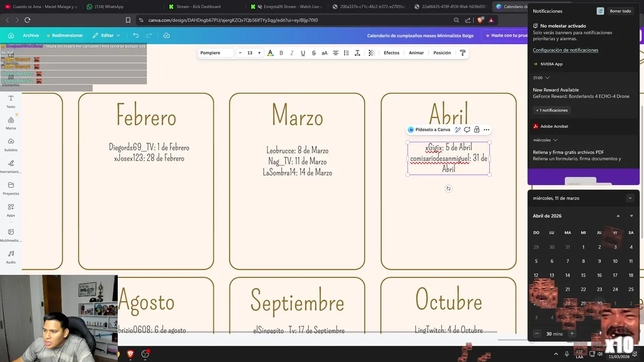
Task: Increase the font size with the plus button
Action: pos(259,53)
